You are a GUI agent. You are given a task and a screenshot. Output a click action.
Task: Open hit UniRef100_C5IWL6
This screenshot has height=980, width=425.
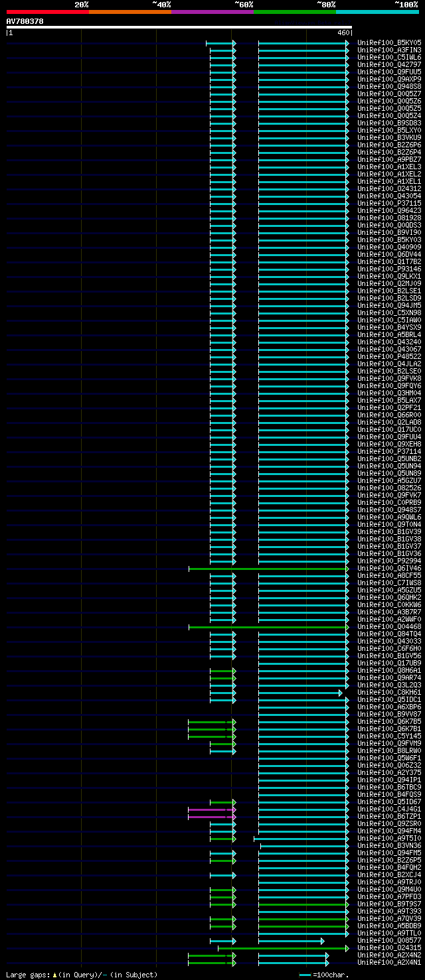pyautogui.click(x=389, y=57)
